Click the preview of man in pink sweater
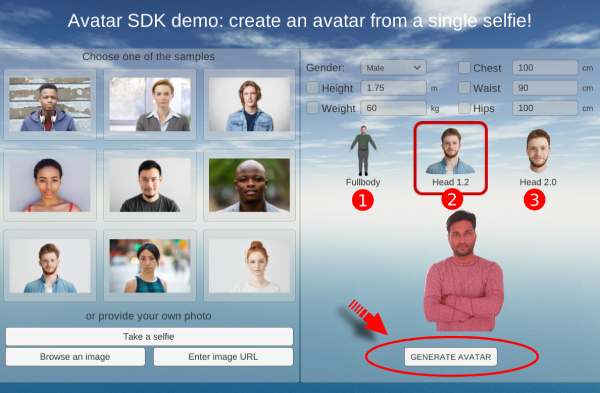600x393 pixels. coord(464,271)
